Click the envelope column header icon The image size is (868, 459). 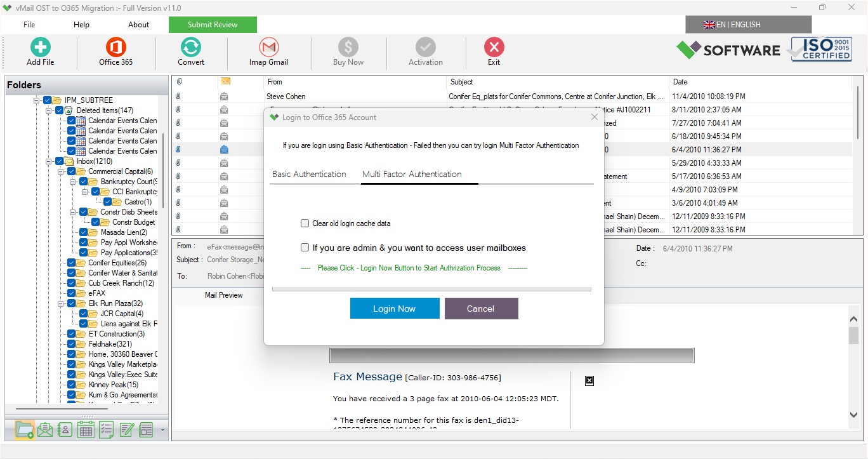coord(225,81)
